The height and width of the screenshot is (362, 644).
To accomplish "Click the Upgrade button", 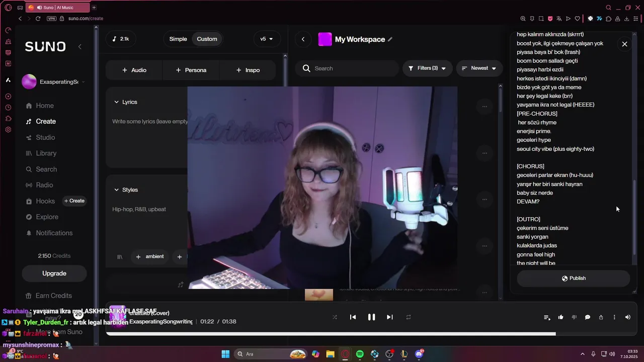I will [54, 274].
